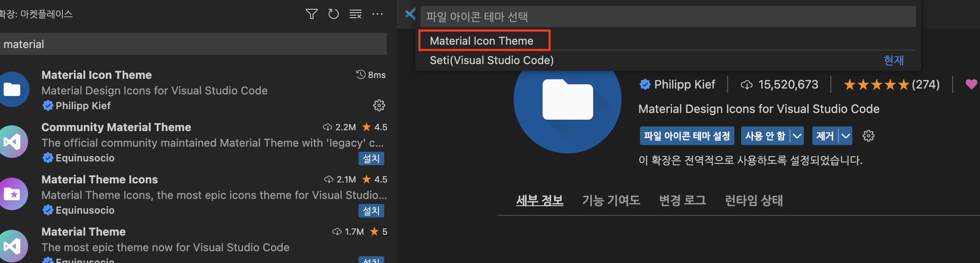Image resolution: width=980 pixels, height=263 pixels.
Task: Open Material Icon Theme extension title in list
Action: pos(96,75)
